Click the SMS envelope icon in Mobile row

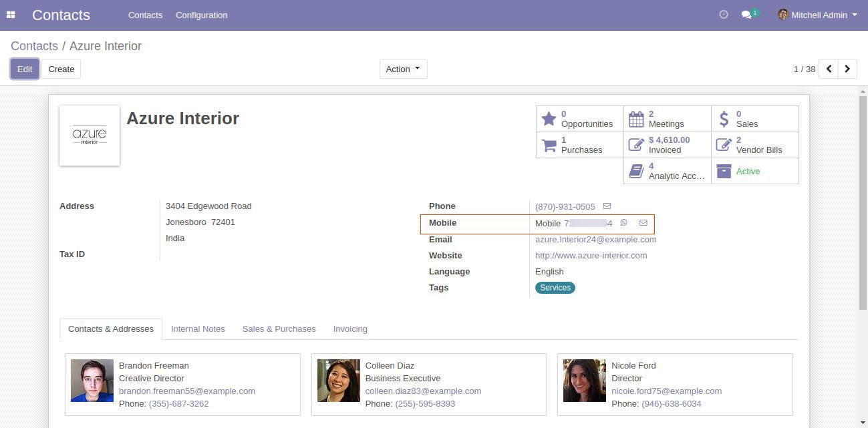click(x=643, y=223)
